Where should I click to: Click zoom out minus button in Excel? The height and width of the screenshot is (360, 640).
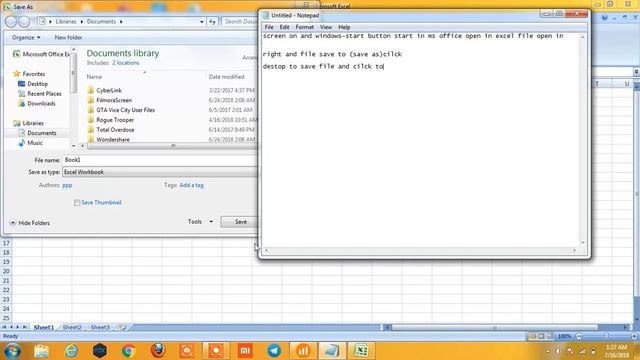pyautogui.click(x=579, y=336)
